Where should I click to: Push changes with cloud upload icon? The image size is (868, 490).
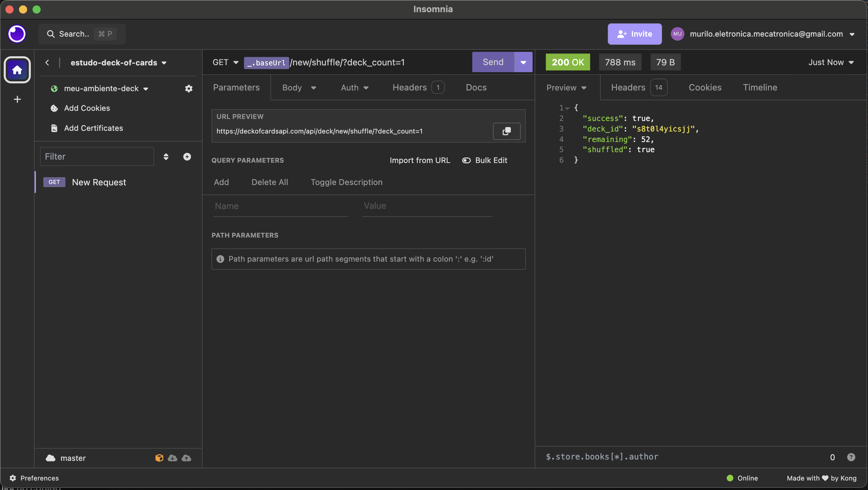(186, 458)
